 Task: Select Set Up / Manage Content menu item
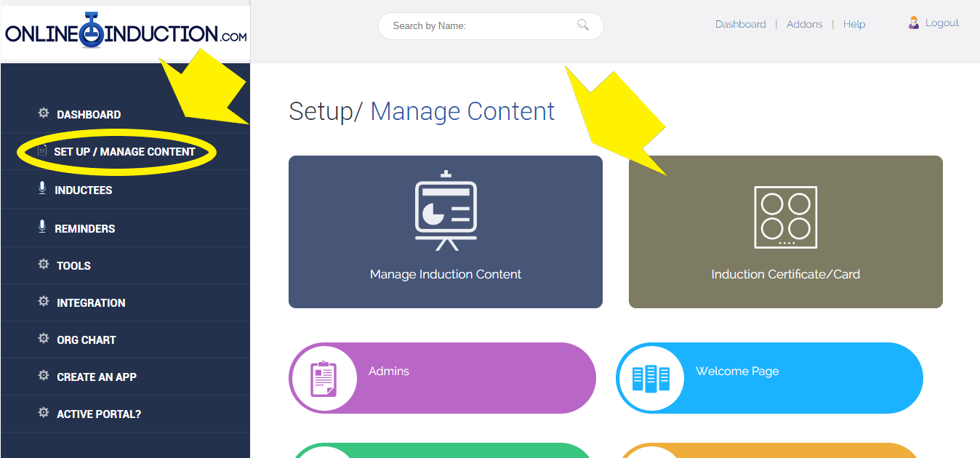[x=125, y=151]
